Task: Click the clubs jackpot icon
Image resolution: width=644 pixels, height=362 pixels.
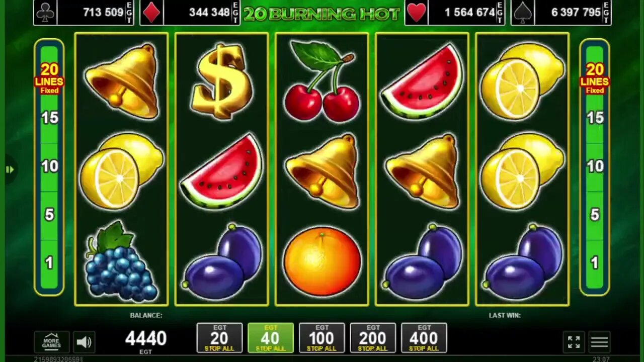Action: coord(45,13)
